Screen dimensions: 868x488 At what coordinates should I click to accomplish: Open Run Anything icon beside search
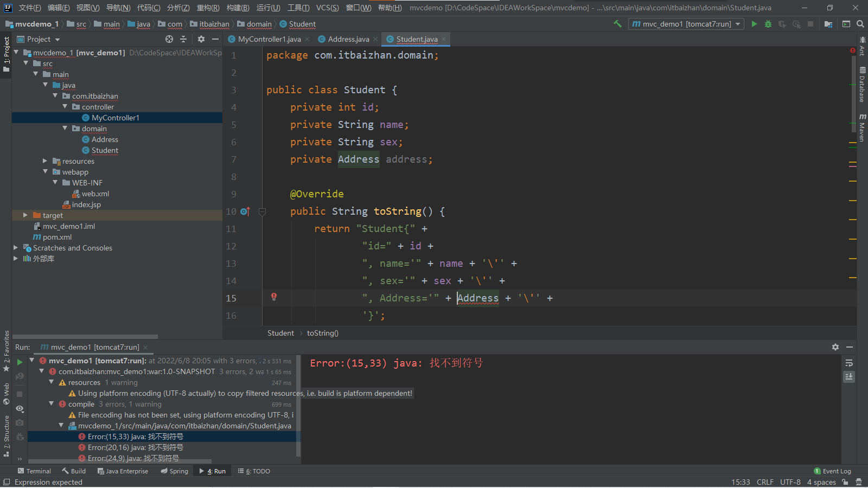click(x=846, y=24)
